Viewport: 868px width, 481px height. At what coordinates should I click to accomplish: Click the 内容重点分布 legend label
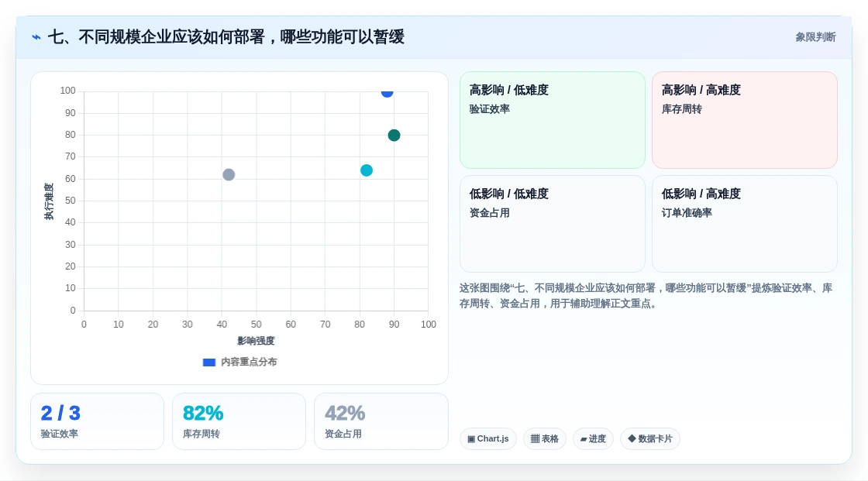tap(249, 362)
